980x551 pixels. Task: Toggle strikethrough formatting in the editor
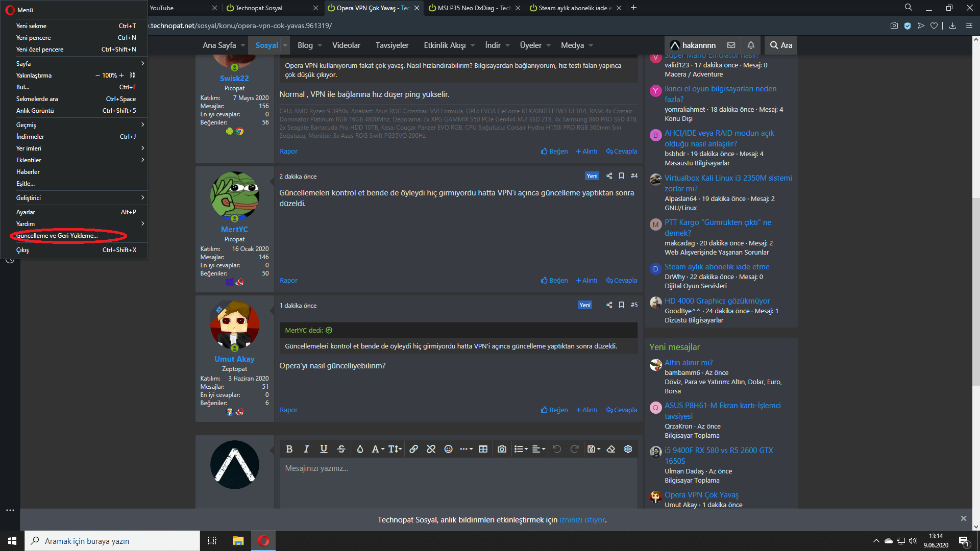(x=341, y=449)
